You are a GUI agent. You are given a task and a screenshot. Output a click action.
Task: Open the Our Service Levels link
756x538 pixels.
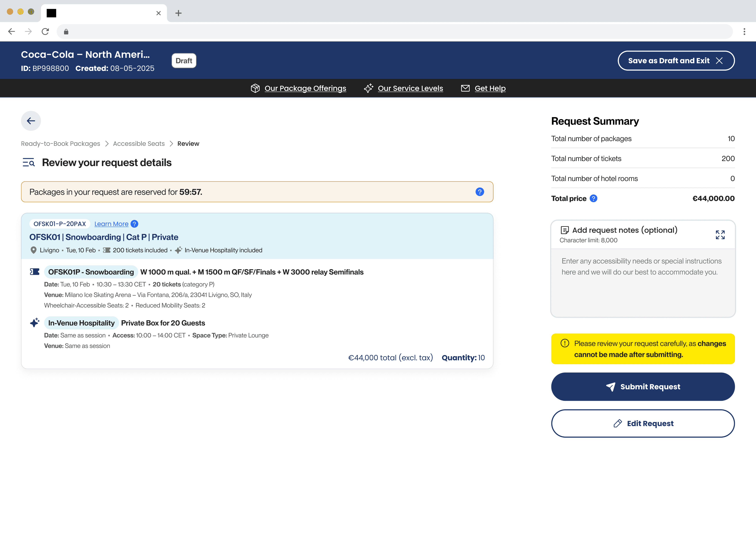tap(410, 88)
